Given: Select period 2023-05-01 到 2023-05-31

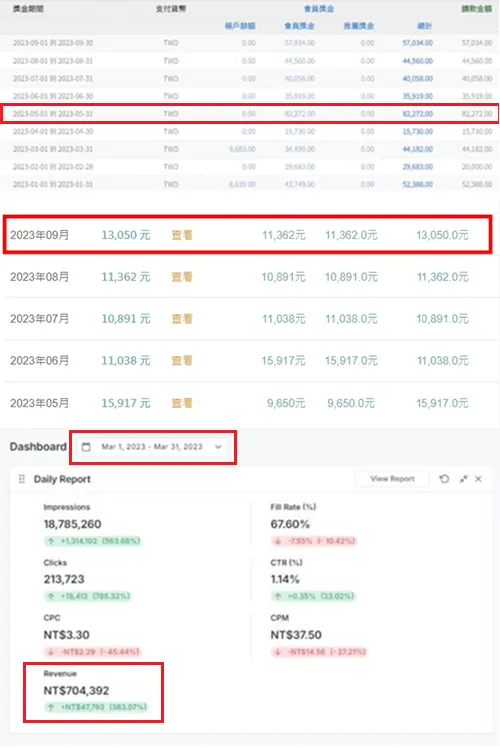Looking at the screenshot, I should (x=53, y=114).
